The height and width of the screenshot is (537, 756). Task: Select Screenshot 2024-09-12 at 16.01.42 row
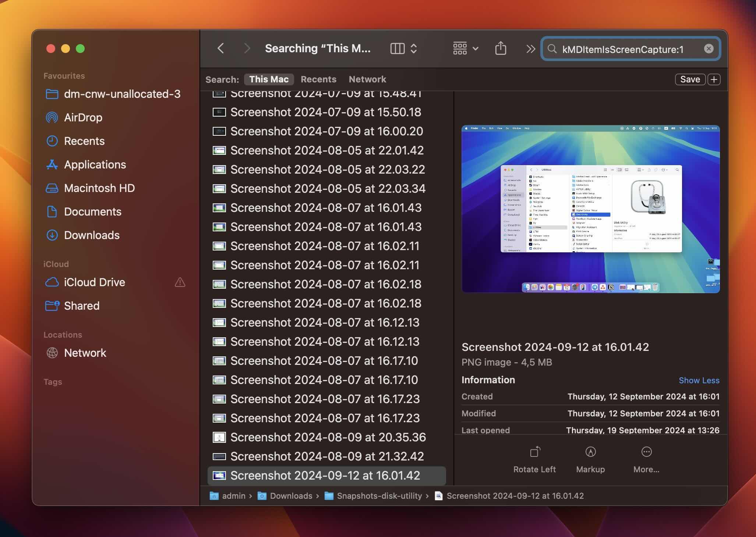point(326,476)
